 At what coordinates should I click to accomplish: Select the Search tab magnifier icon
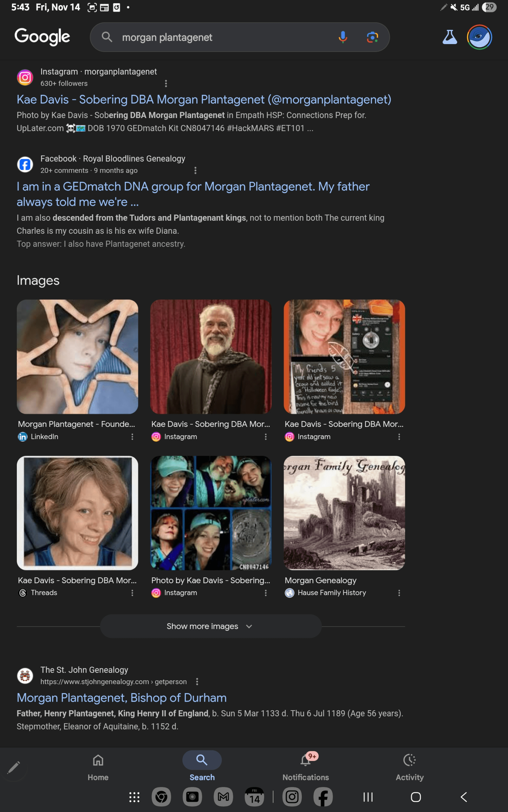pos(201,760)
